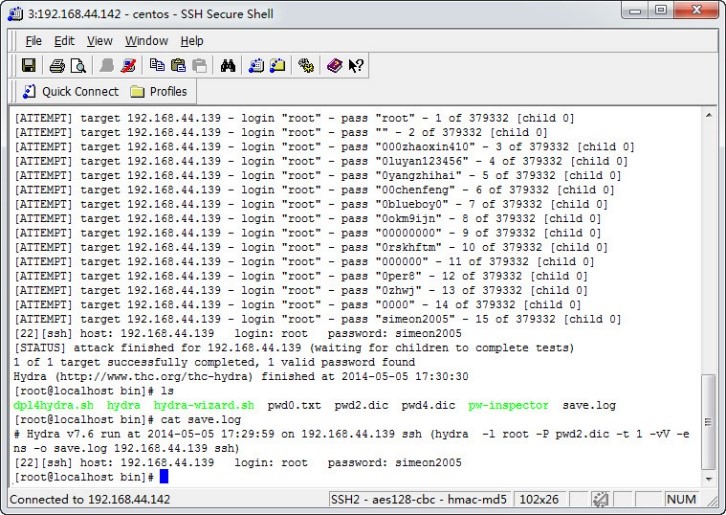Close the SSH Secure Shell window

pos(696,10)
